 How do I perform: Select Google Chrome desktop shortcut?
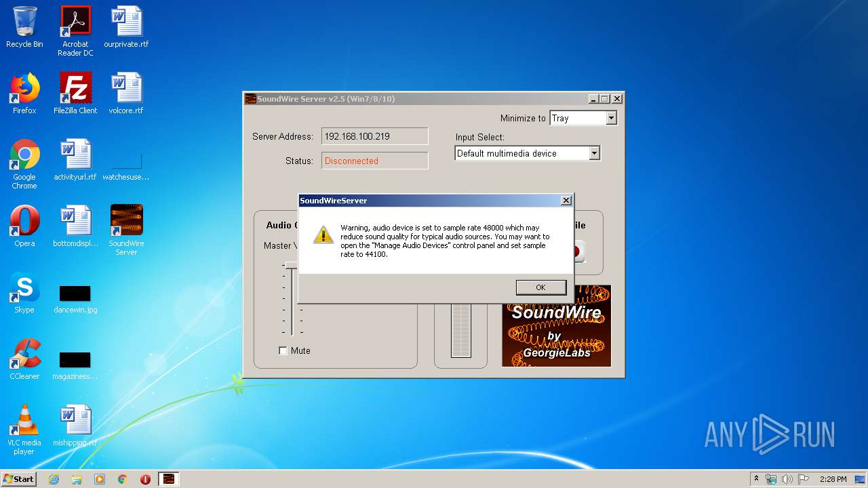click(24, 164)
